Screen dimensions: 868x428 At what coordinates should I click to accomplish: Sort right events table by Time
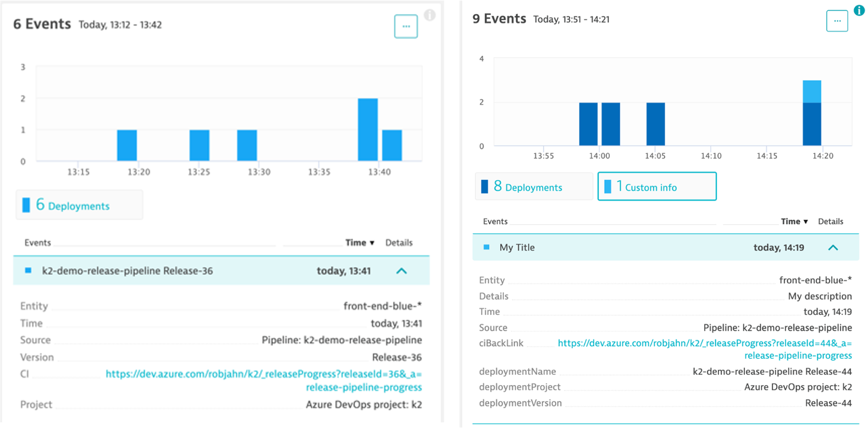794,221
